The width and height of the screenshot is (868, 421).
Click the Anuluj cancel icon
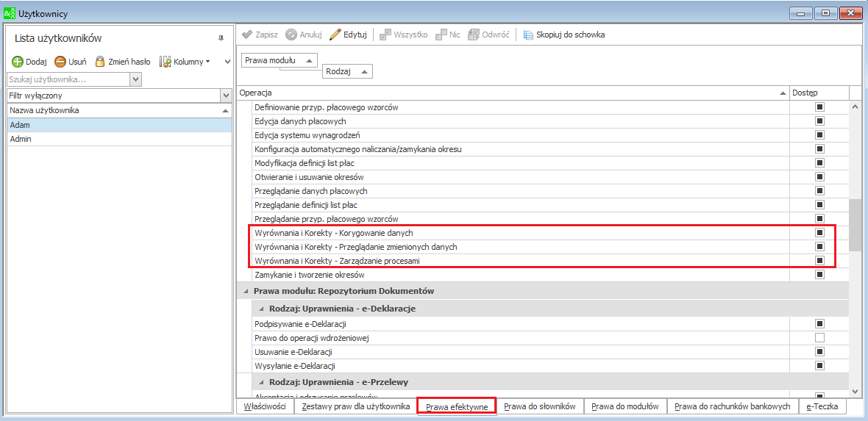point(291,35)
